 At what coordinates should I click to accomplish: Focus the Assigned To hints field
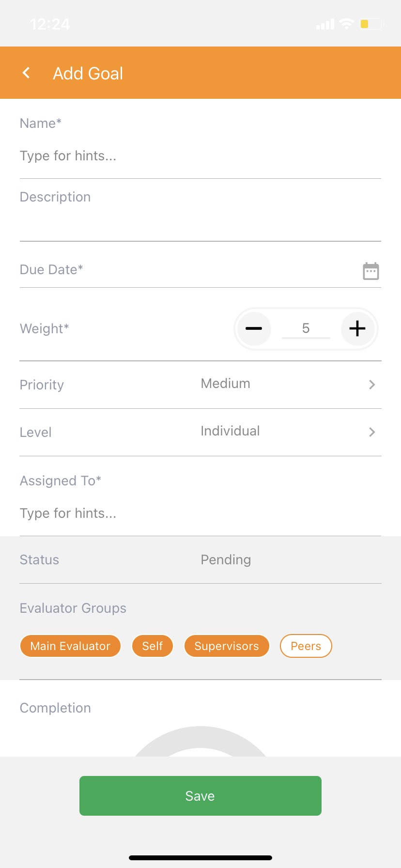(200, 513)
